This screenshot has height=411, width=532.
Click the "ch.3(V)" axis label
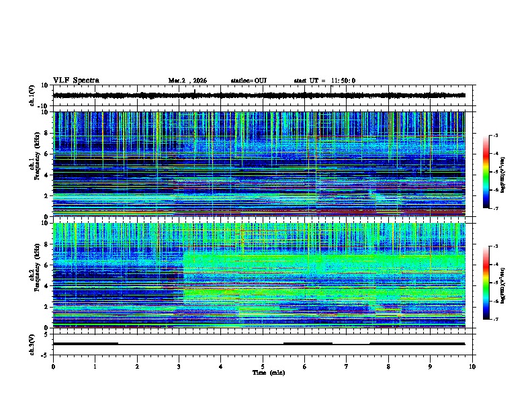(32, 345)
